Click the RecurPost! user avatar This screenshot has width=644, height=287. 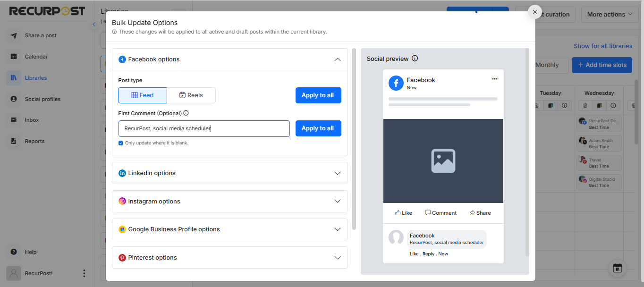[14, 273]
